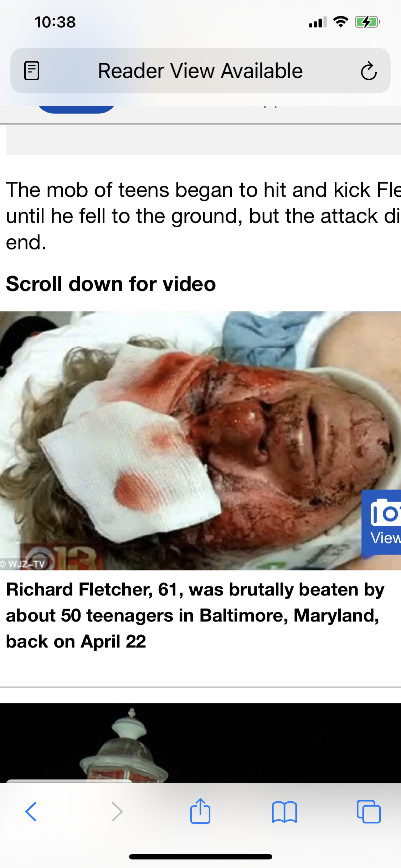Screen dimensions: 401x868
Task: Show open tabs overview icon
Action: (x=369, y=812)
